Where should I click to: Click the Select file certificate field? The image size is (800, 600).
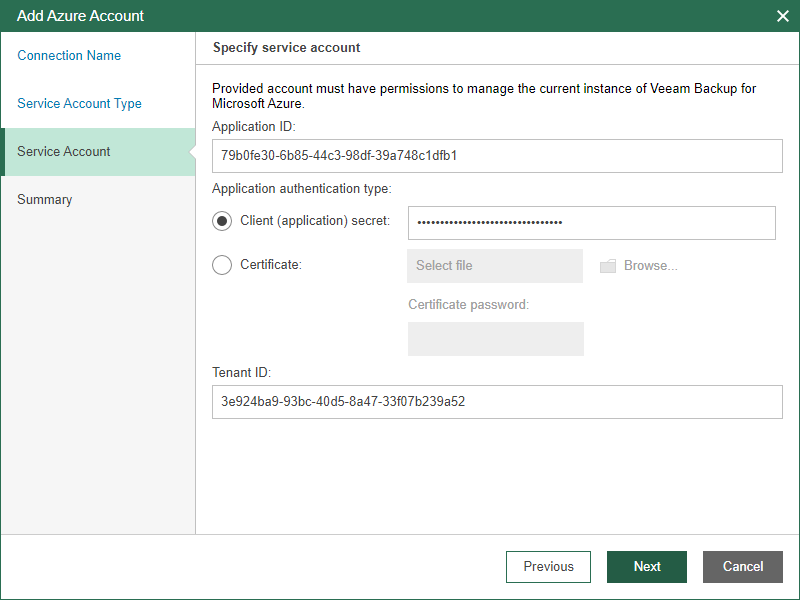coord(495,266)
